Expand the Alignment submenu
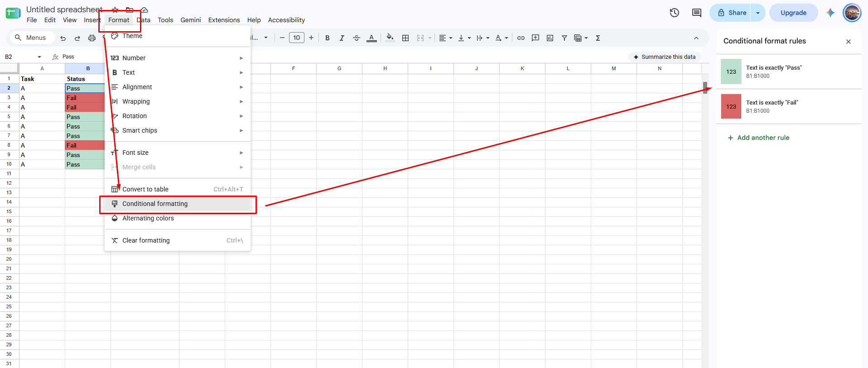This screenshot has height=368, width=868. 178,87
